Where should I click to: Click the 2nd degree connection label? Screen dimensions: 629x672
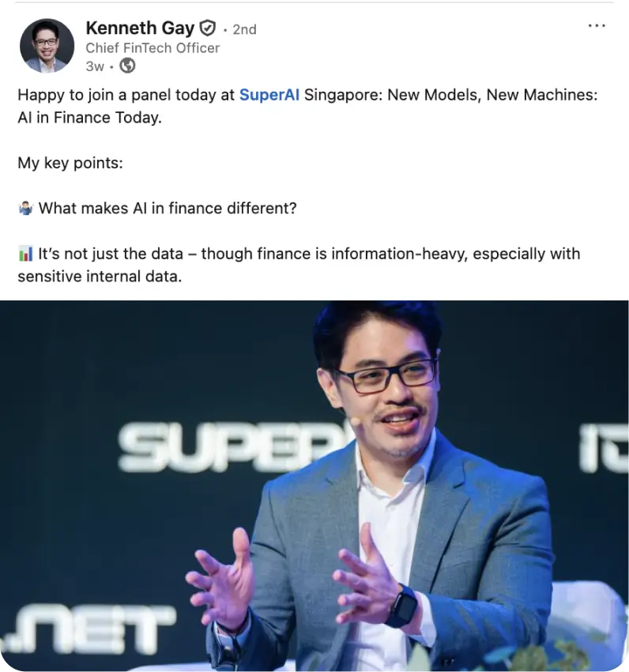coord(244,29)
